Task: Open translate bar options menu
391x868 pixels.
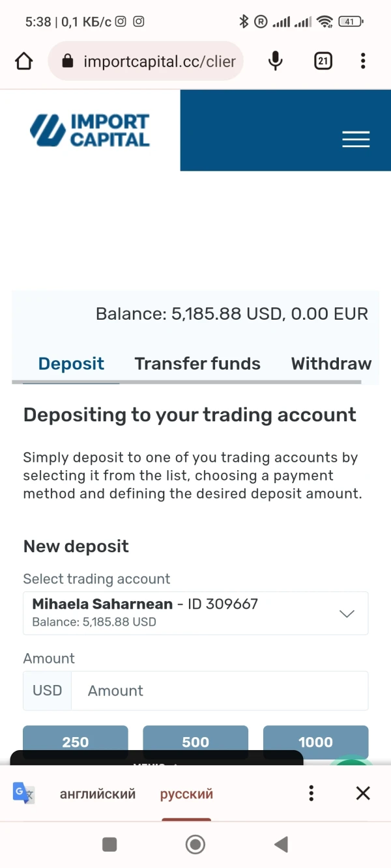Action: coord(311,793)
